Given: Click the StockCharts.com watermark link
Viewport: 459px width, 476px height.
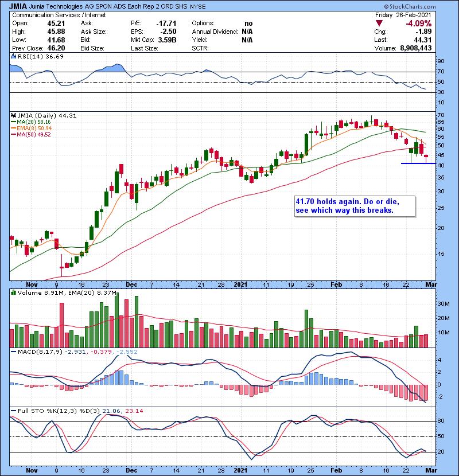Looking at the screenshot, I should point(410,6).
